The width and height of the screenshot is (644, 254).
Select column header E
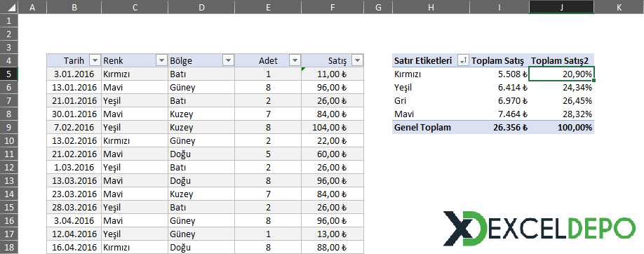pos(268,6)
